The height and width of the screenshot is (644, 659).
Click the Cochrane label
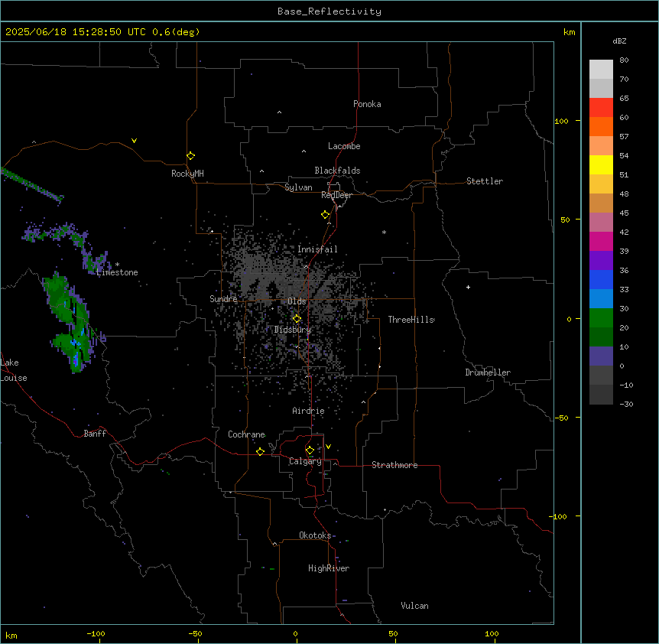pos(246,434)
